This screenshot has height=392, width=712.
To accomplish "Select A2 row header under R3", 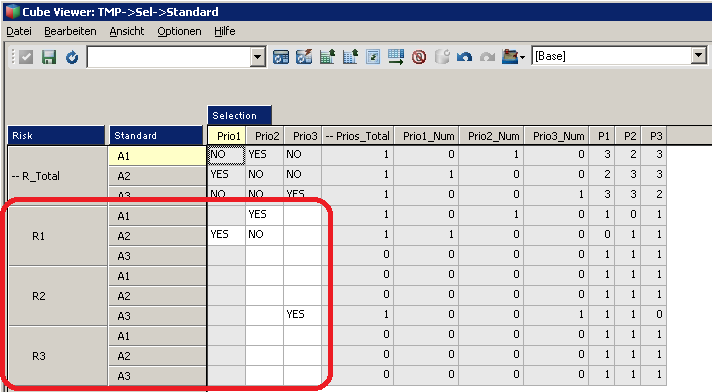I will tap(157, 356).
